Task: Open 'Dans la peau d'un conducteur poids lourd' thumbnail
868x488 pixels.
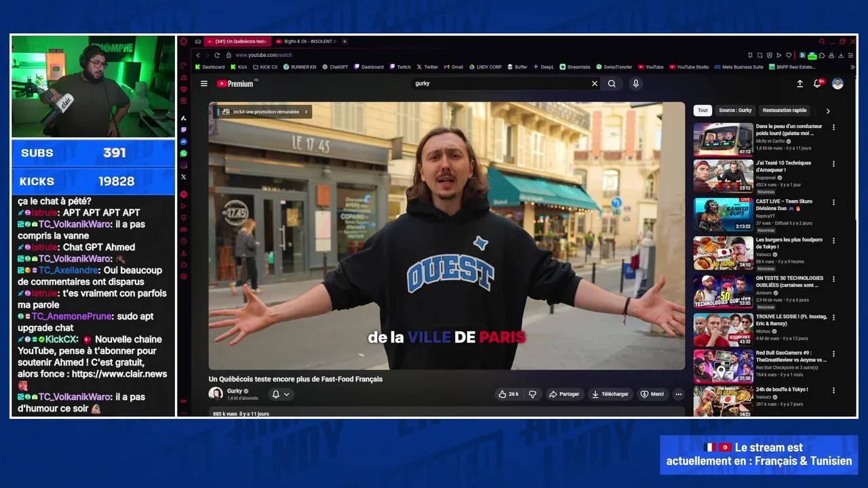Action: (x=723, y=140)
